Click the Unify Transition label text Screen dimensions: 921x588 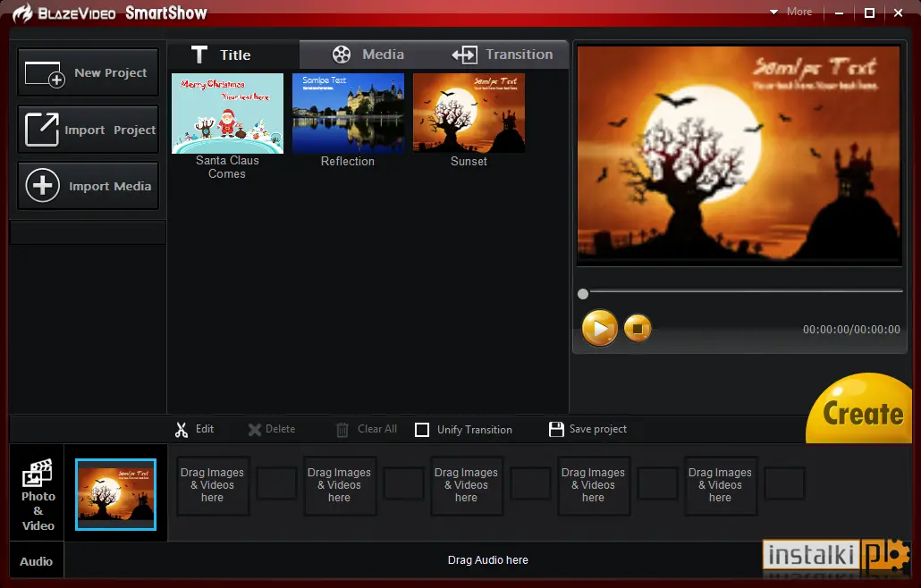tap(475, 430)
